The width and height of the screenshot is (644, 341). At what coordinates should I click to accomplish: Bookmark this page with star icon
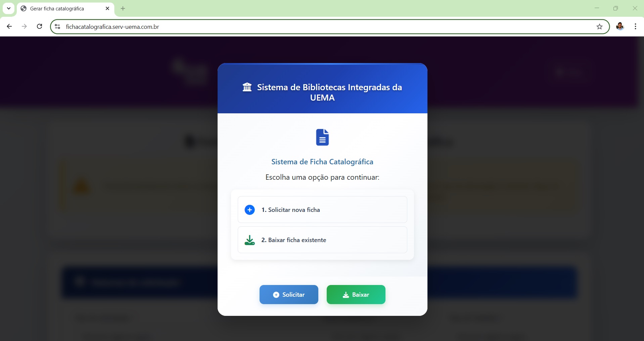pos(600,27)
